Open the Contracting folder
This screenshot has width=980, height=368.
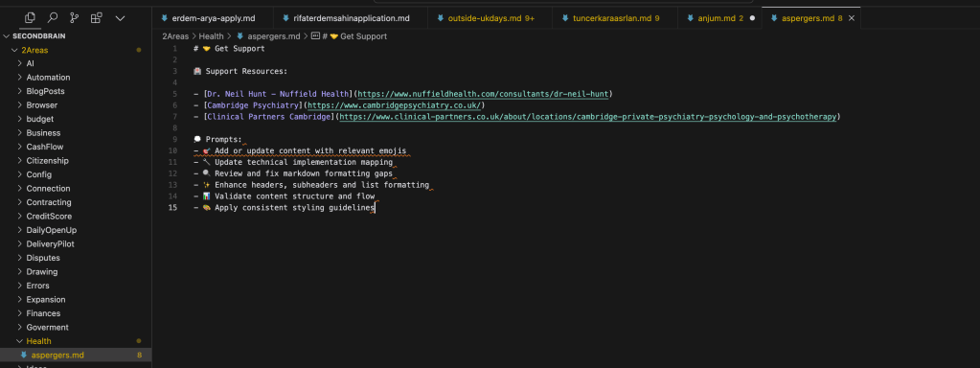(48, 202)
